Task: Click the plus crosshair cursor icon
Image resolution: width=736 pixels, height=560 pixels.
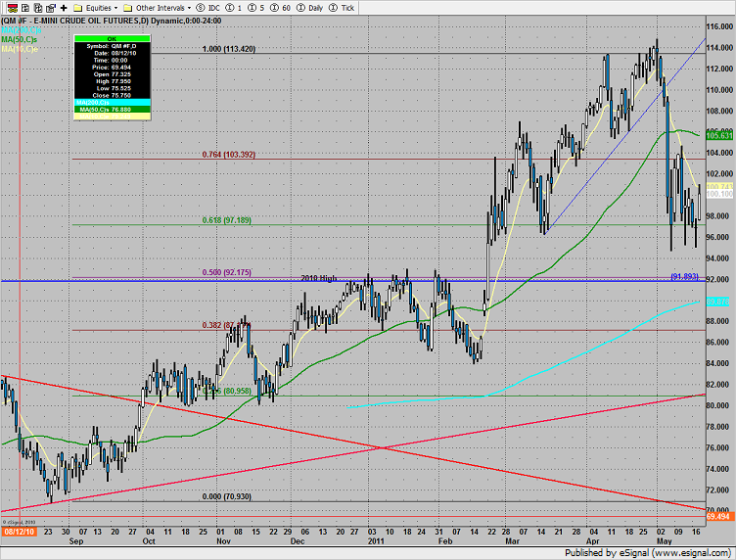Action: [x=64, y=8]
